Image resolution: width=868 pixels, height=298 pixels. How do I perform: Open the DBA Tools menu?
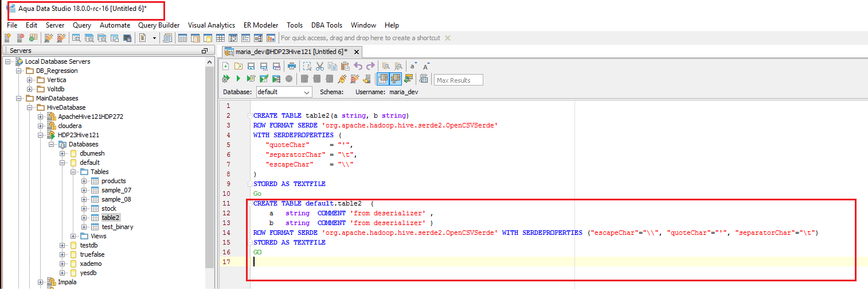click(x=327, y=25)
